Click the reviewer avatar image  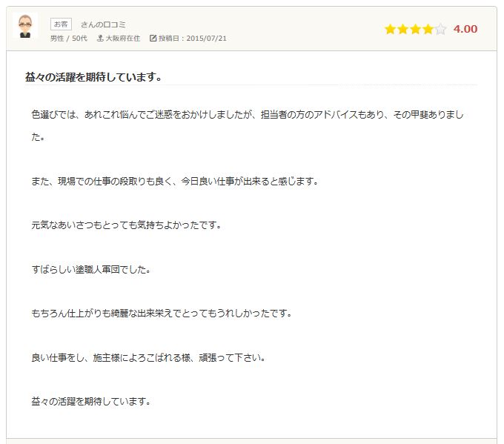coord(25,26)
